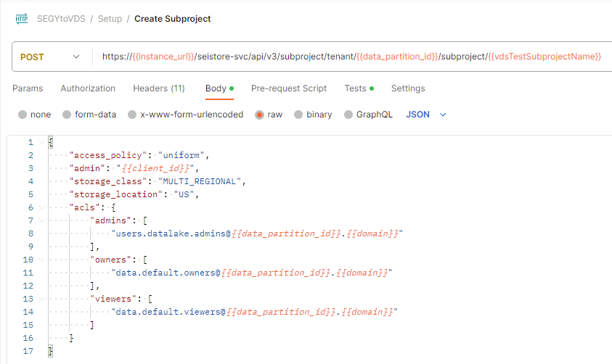Open the Headers (11) tab
This screenshot has width=612, height=364.
click(x=159, y=88)
